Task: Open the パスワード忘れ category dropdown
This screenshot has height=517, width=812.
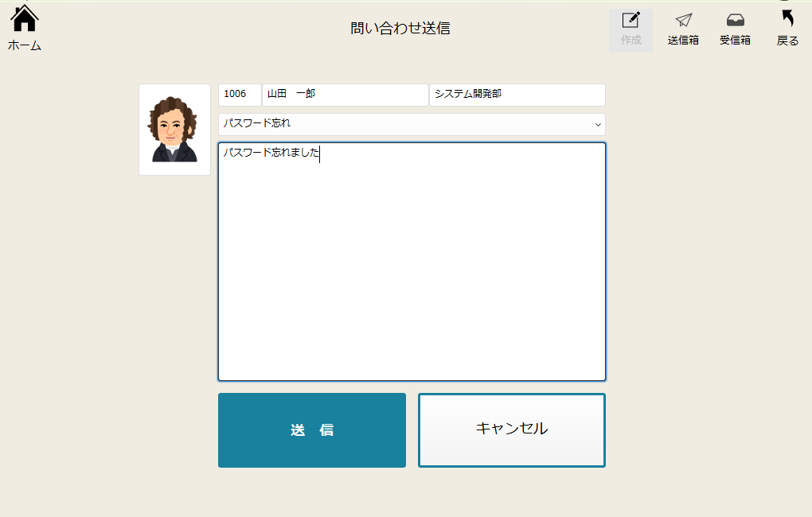Action: (x=412, y=124)
